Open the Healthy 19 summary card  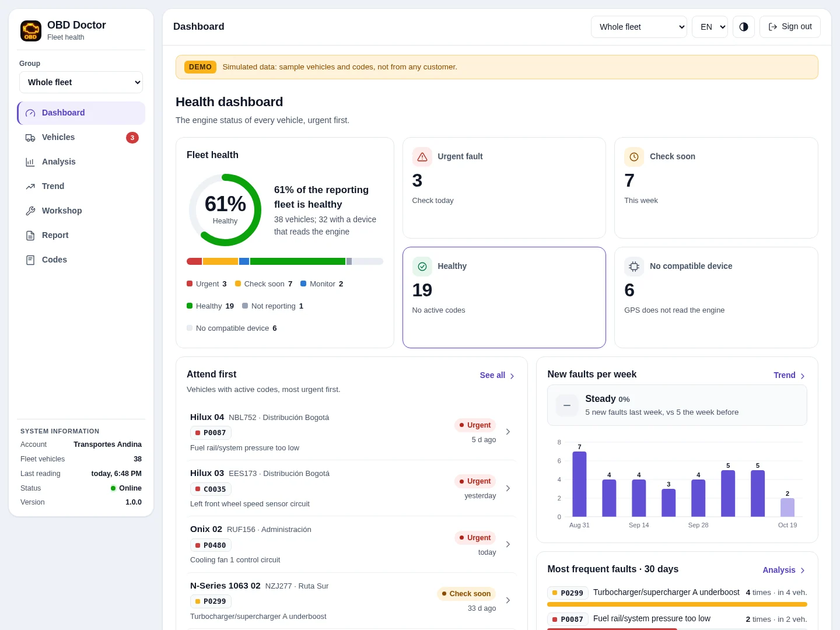coord(504,297)
